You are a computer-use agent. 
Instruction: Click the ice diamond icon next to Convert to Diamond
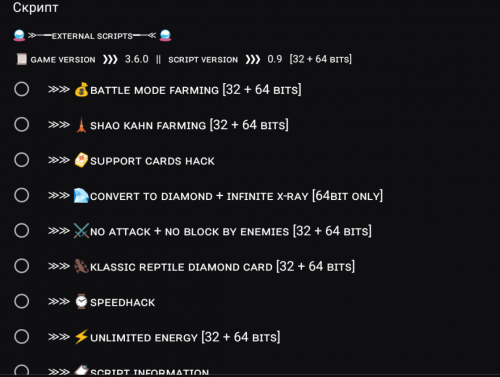81,196
